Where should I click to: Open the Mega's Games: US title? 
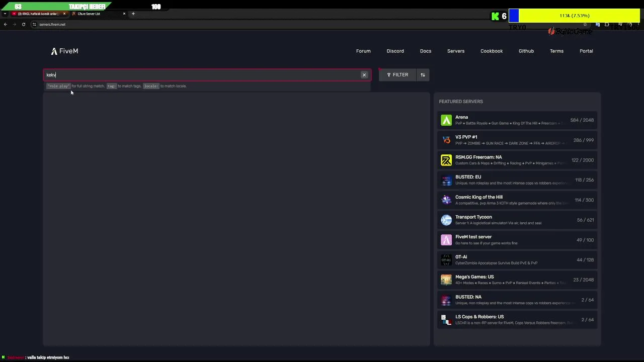point(474,277)
